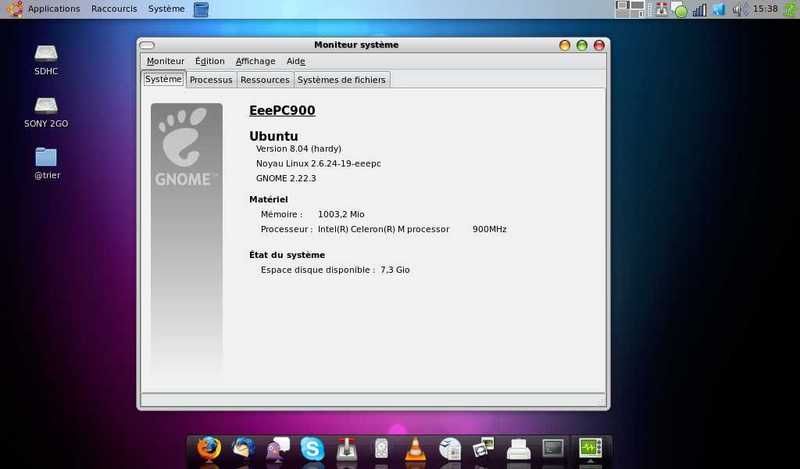800x469 pixels.
Task: Click the Matériel section heading
Action: [x=268, y=199]
